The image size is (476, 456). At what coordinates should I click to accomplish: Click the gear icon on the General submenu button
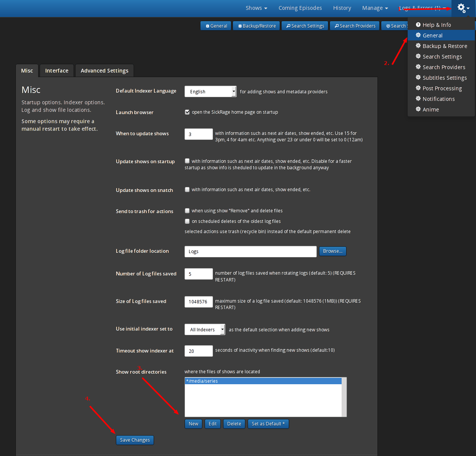pyautogui.click(x=208, y=26)
